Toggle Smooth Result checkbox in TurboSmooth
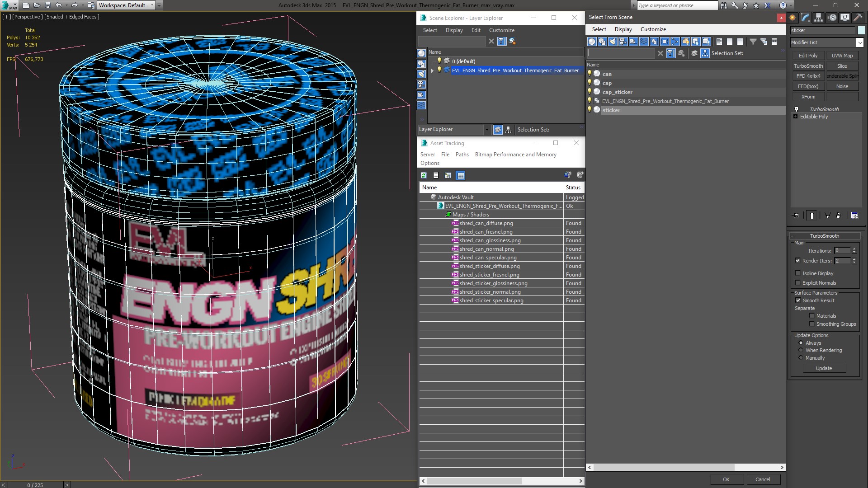Screen dimensions: 868x488 click(x=797, y=300)
